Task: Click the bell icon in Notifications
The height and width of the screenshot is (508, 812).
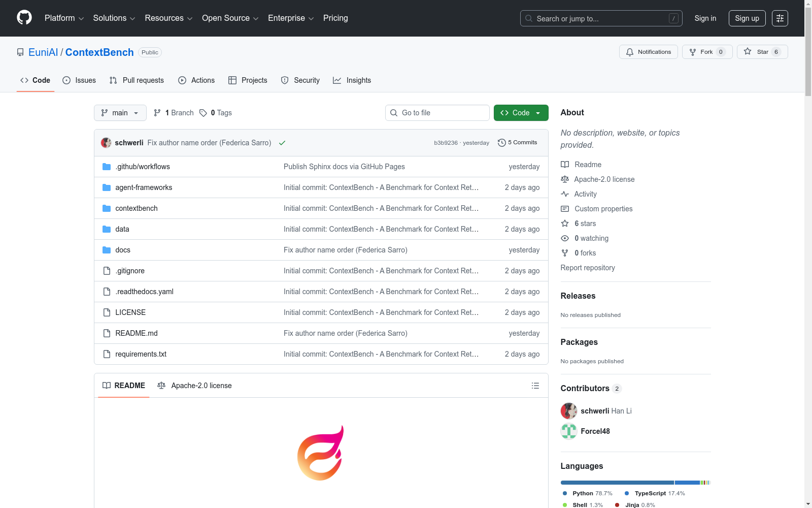Action: 630,52
